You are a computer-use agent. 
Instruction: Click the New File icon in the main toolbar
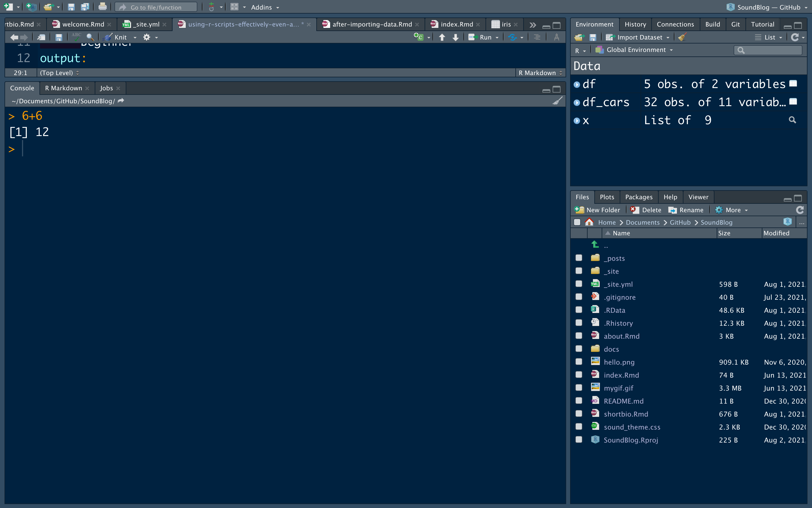(x=8, y=7)
